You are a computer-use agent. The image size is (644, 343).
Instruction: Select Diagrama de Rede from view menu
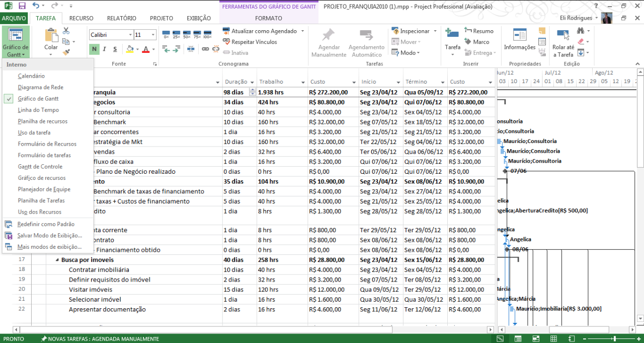40,87
